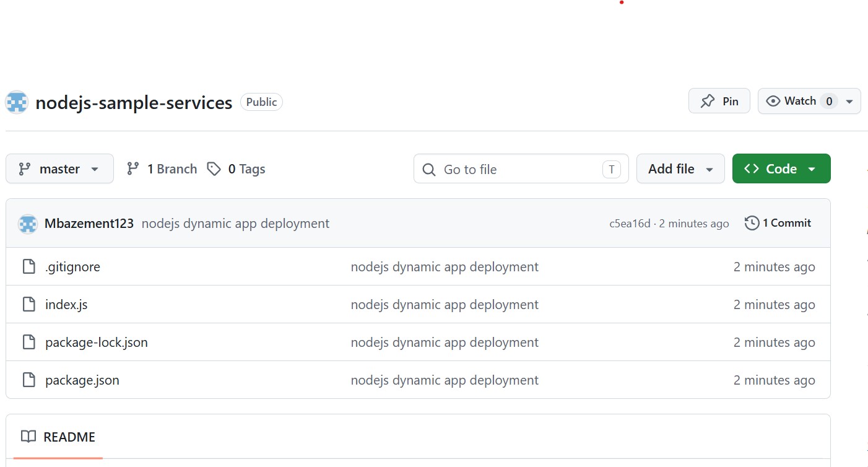Open the nodejs-sample-services repository title link
Image resolution: width=868 pixels, height=467 pixels.
tap(134, 102)
